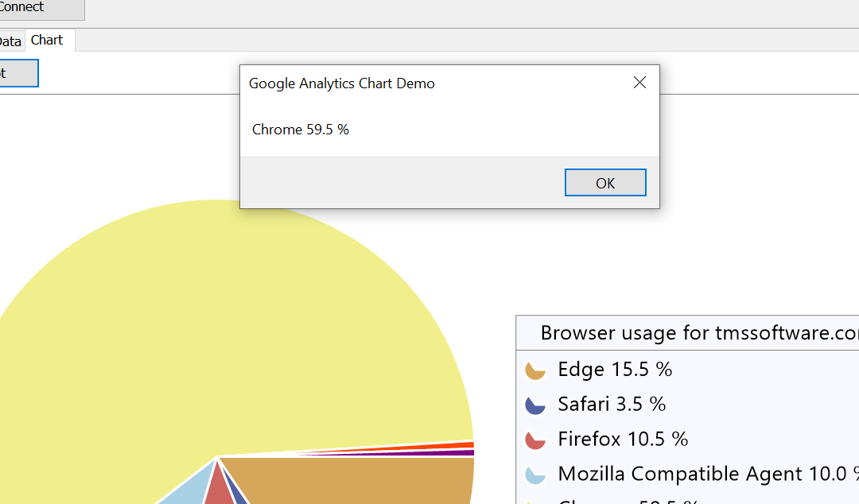Select the Mozilla Compatible Agent legend entry

click(x=709, y=474)
